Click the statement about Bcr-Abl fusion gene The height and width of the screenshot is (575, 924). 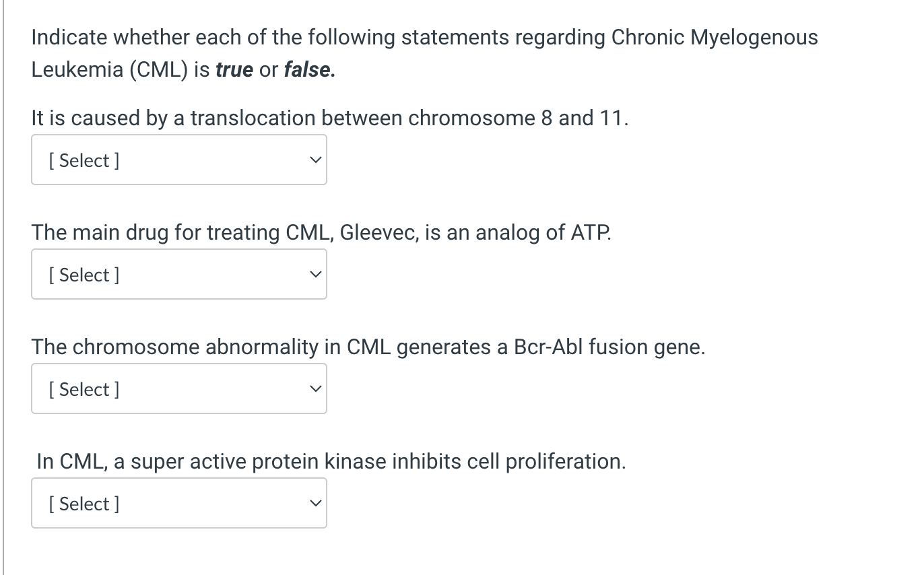pyautogui.click(x=368, y=347)
